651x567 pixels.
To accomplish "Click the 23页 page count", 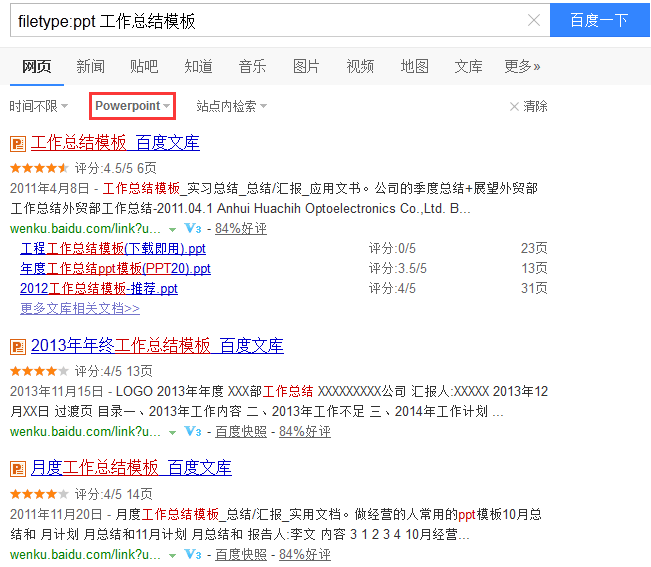I will (534, 249).
